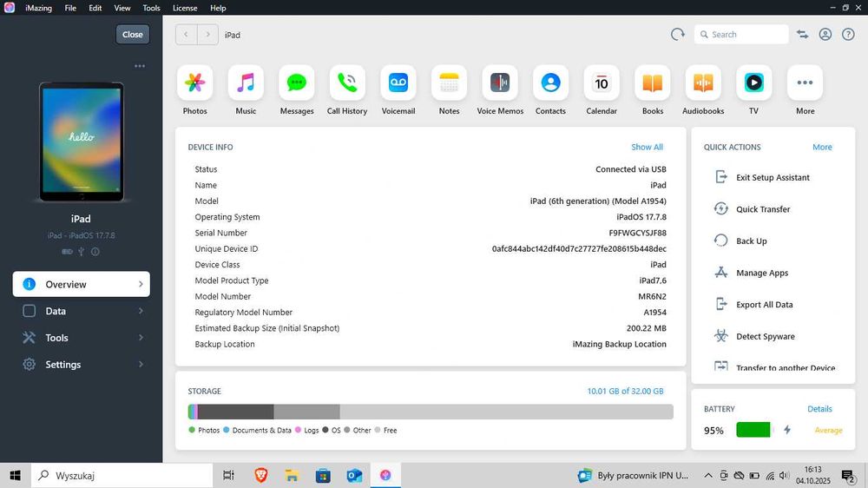The height and width of the screenshot is (488, 868).
Task: Open the account profile icon
Action: pyautogui.click(x=825, y=35)
